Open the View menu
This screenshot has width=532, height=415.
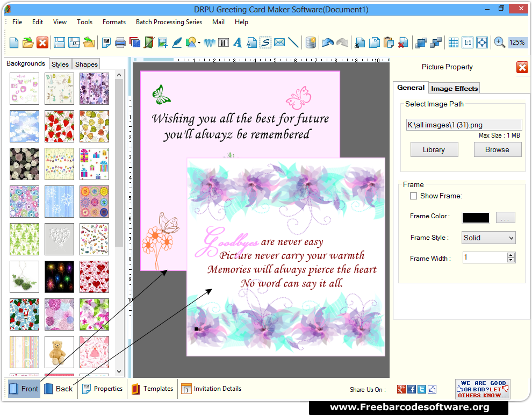click(60, 22)
